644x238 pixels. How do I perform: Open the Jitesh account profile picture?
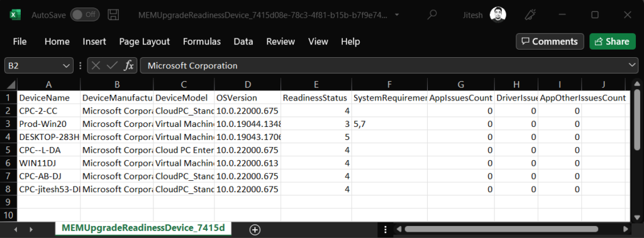click(498, 15)
